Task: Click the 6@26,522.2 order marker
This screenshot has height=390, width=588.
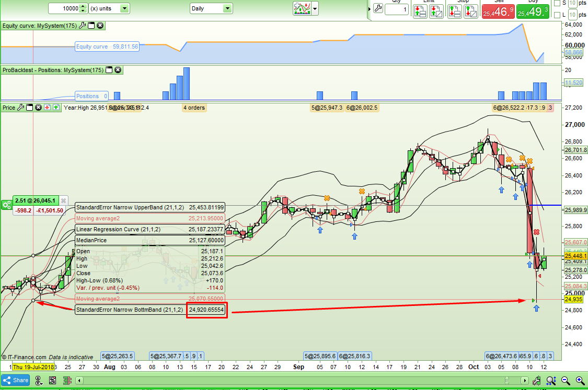Action: coord(509,108)
